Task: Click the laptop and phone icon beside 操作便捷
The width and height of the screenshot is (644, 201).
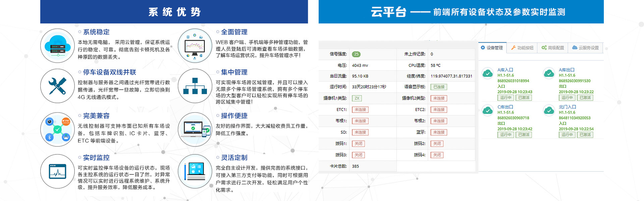Action: [195, 129]
